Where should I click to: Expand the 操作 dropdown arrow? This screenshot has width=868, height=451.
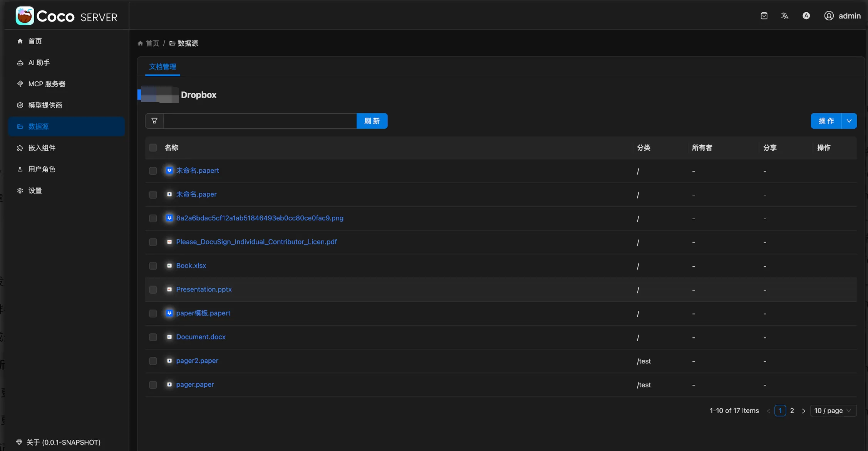click(x=849, y=121)
